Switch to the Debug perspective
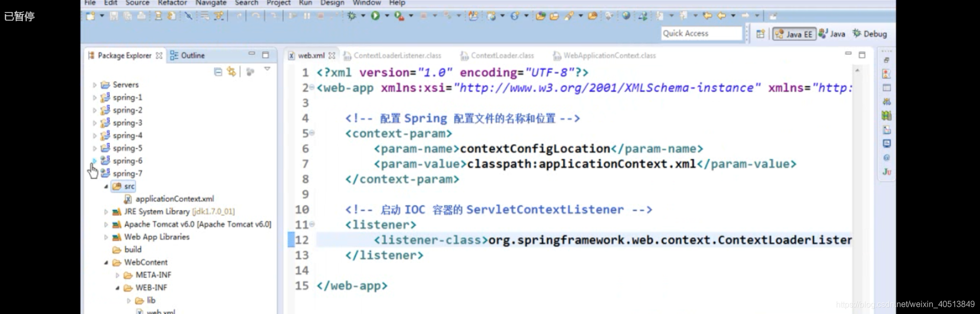This screenshot has height=314, width=980. [x=869, y=34]
